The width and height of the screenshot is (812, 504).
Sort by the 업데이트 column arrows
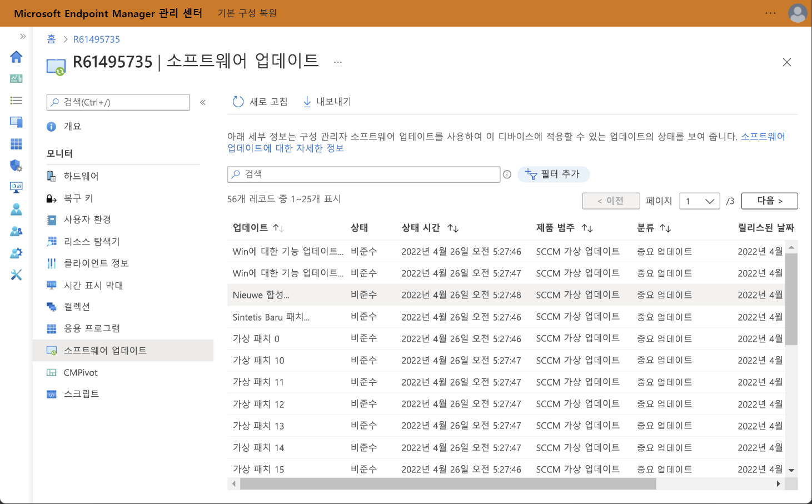278,228
